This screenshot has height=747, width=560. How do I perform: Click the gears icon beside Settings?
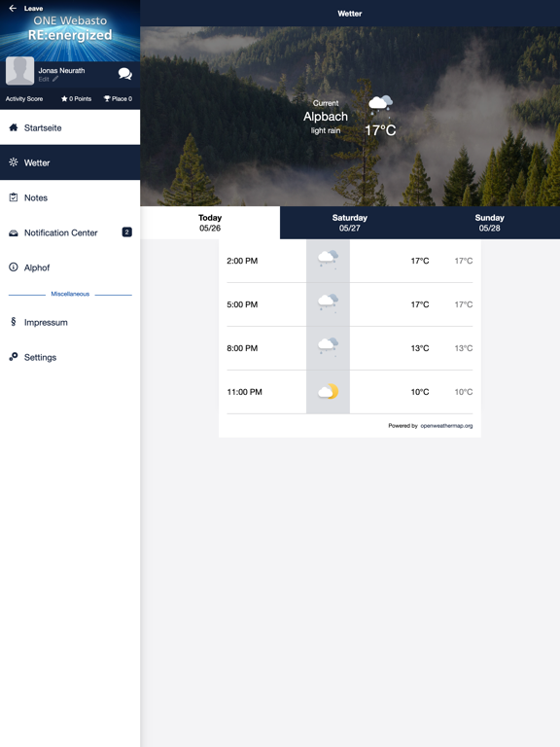(14, 356)
